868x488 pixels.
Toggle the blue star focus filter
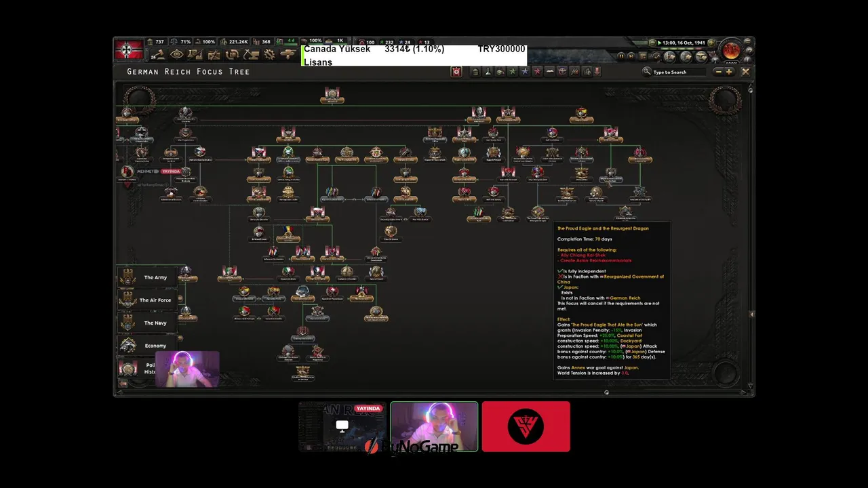pyautogui.click(x=525, y=72)
